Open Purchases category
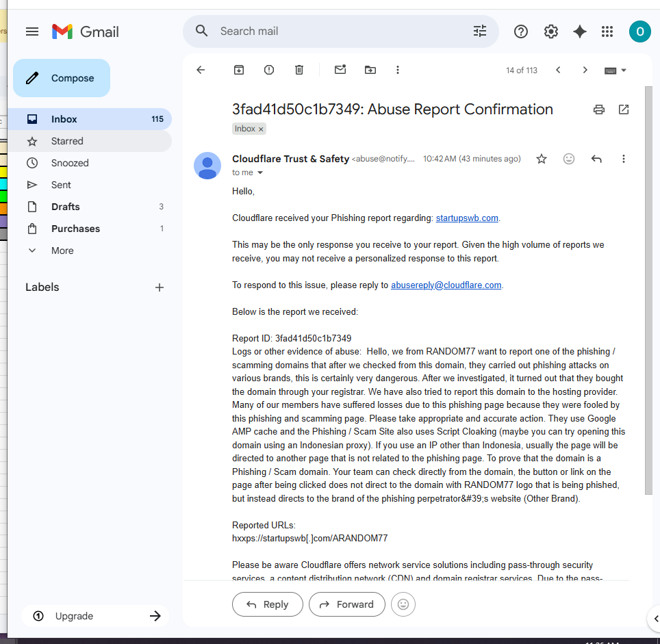The image size is (660, 644). pos(90,229)
